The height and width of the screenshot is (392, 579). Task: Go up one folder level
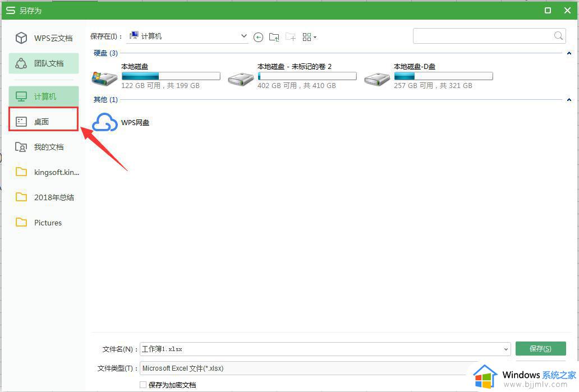coord(274,37)
